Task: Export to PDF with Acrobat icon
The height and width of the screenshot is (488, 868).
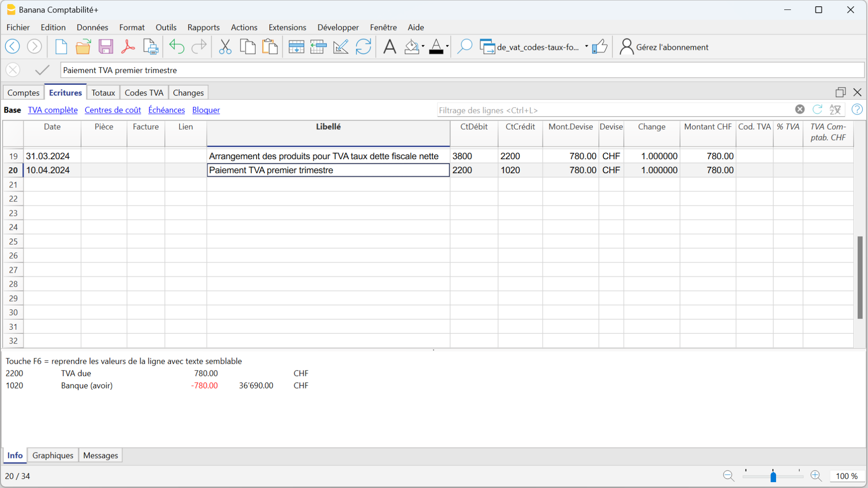Action: click(128, 47)
